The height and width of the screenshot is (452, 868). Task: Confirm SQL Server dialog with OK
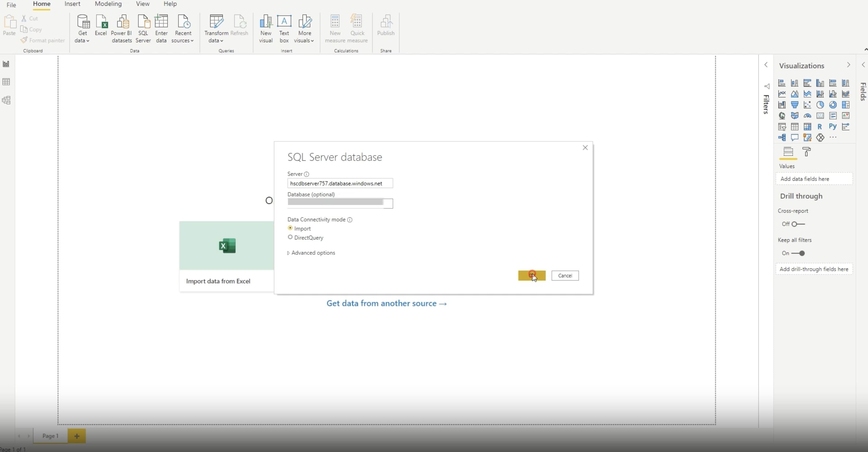[532, 275]
